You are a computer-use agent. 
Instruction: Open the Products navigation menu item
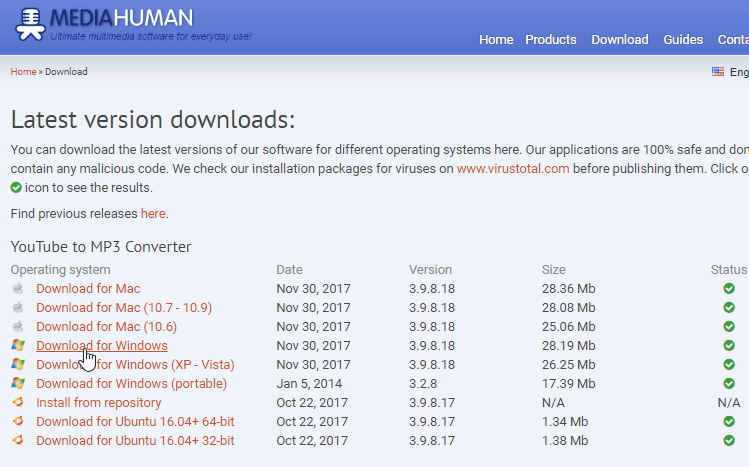tap(551, 40)
